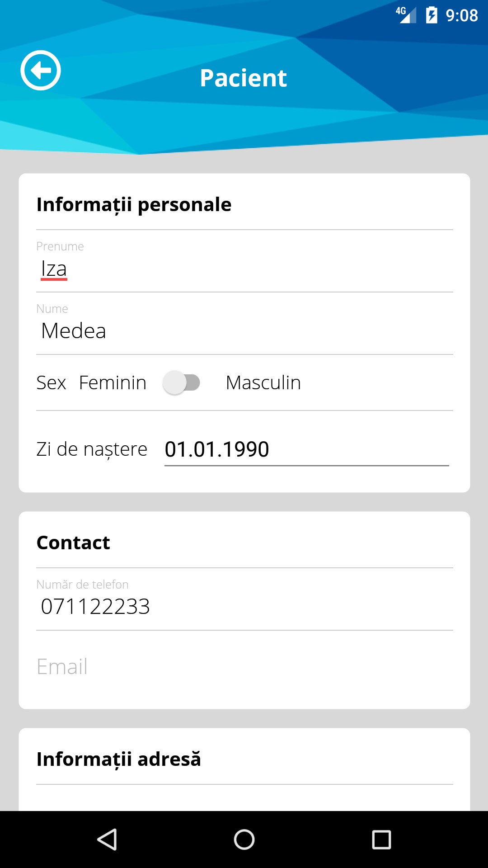Tap the 9:08 clock in status bar

461,16
